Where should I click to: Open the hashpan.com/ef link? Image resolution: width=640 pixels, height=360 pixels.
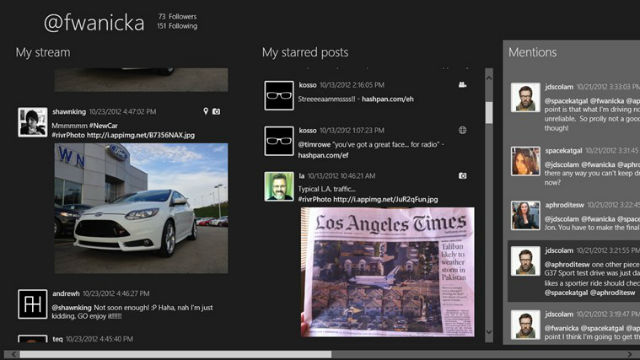tap(323, 156)
